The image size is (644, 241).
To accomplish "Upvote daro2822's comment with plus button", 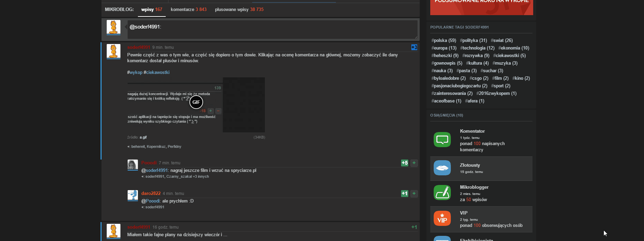I will 414,194.
